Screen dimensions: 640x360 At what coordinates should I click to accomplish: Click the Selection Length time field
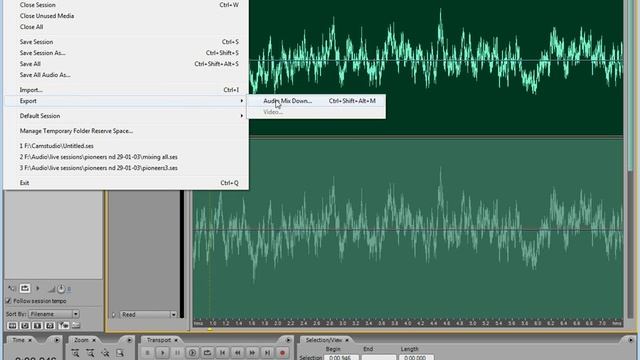click(x=416, y=358)
